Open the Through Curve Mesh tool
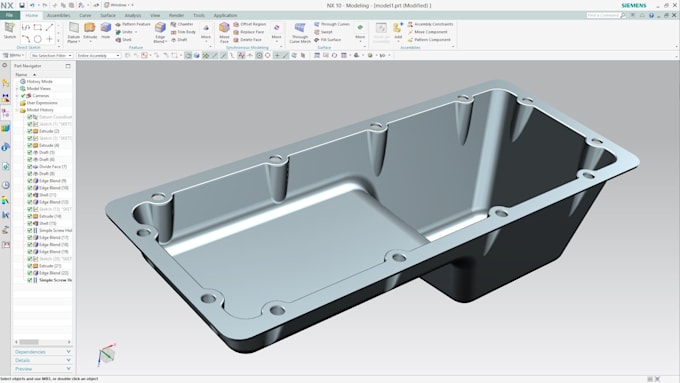 (300, 33)
